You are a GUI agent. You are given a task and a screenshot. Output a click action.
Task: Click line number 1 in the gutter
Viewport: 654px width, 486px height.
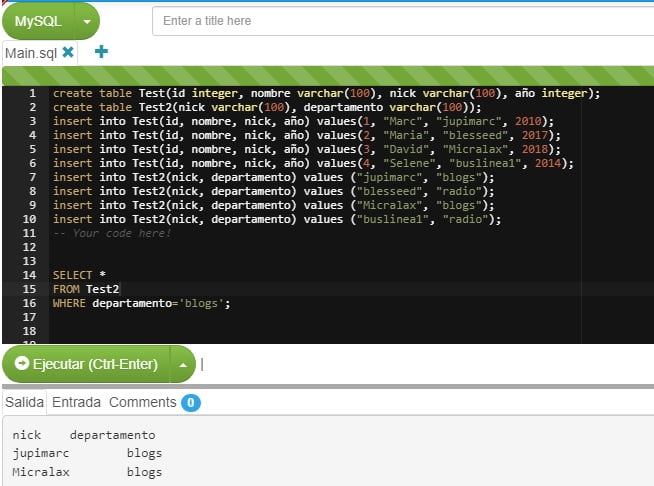pyautogui.click(x=32, y=94)
